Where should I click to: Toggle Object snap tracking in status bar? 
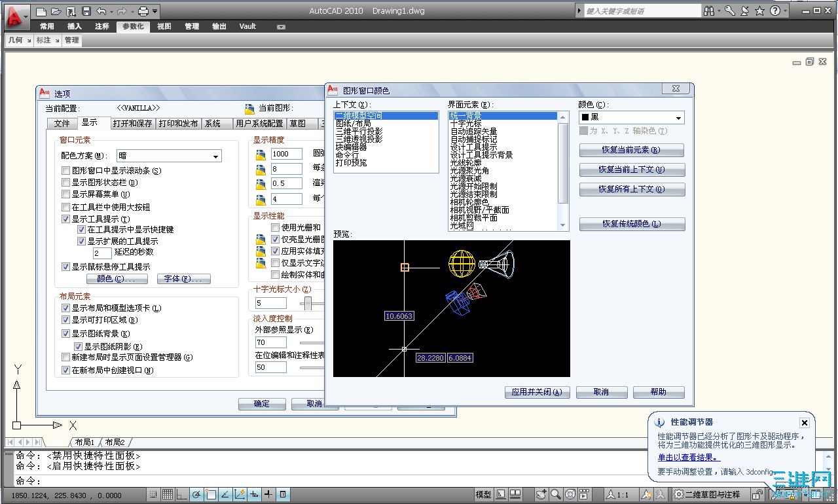[x=225, y=494]
